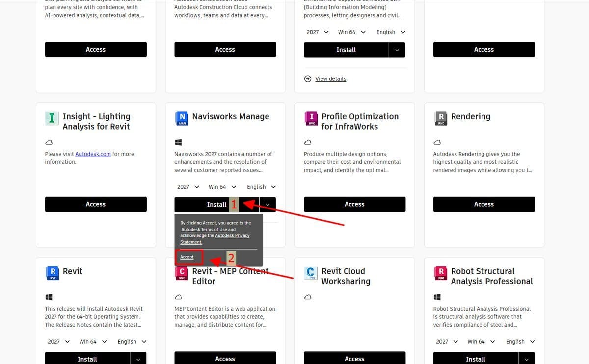Click the View details link
The width and height of the screenshot is (589, 364).
click(330, 78)
